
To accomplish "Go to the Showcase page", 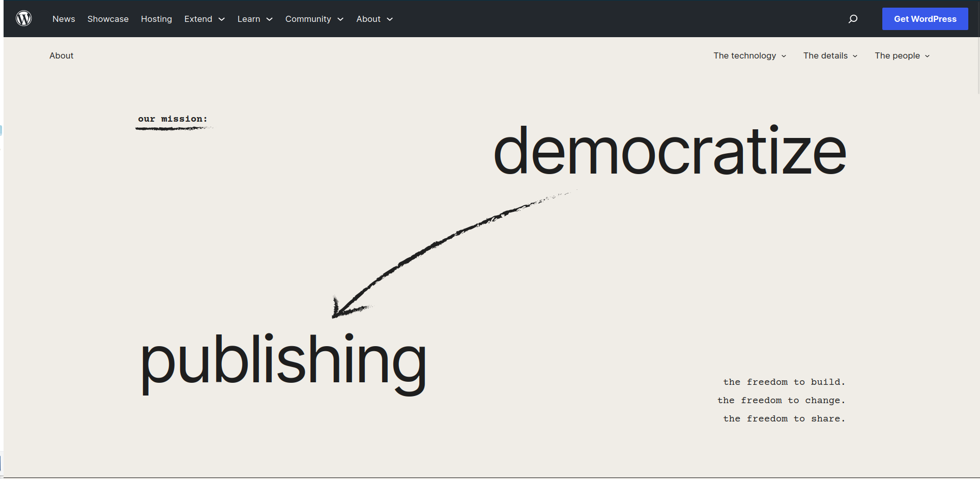I will point(108,19).
